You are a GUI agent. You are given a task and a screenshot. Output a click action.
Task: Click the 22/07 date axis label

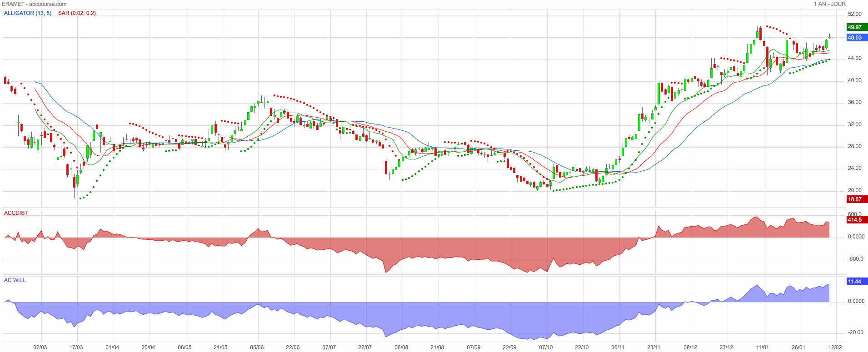(365, 347)
